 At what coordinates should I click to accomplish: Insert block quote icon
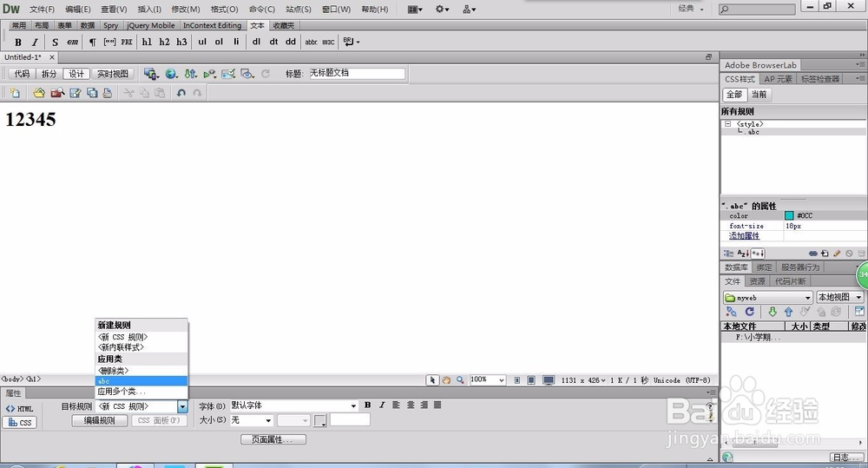109,42
